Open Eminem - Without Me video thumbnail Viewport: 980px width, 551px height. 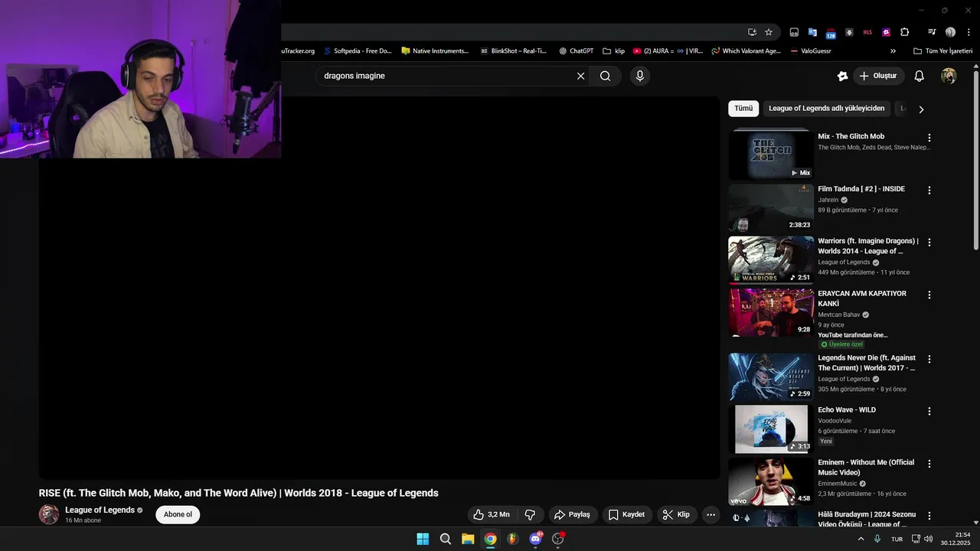[771, 481]
